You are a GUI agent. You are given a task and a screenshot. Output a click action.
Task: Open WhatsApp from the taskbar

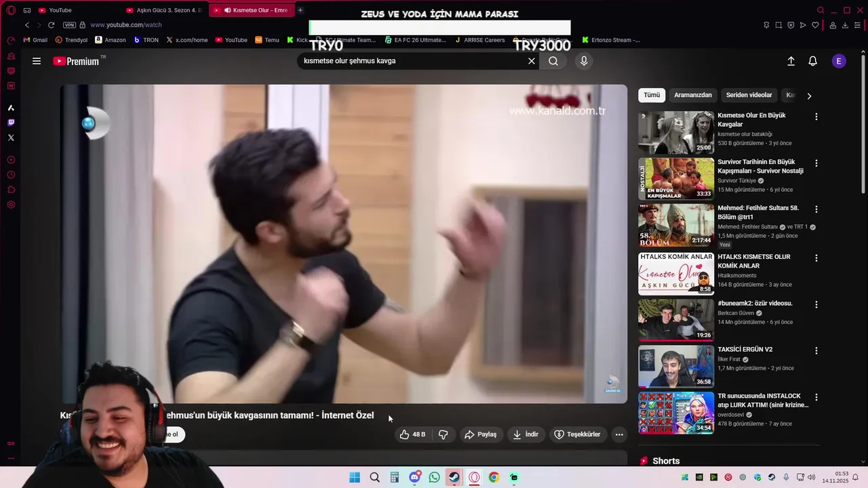pyautogui.click(x=434, y=477)
